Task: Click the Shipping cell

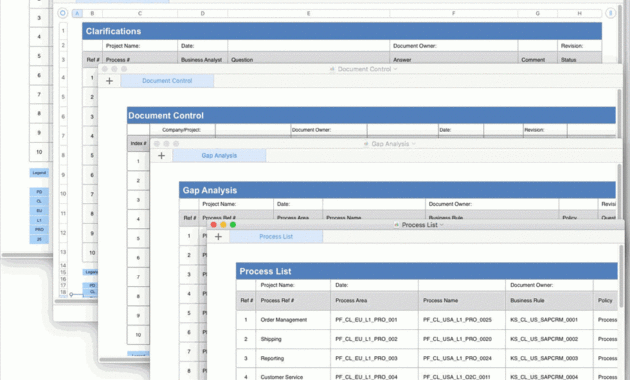Action: click(293, 339)
